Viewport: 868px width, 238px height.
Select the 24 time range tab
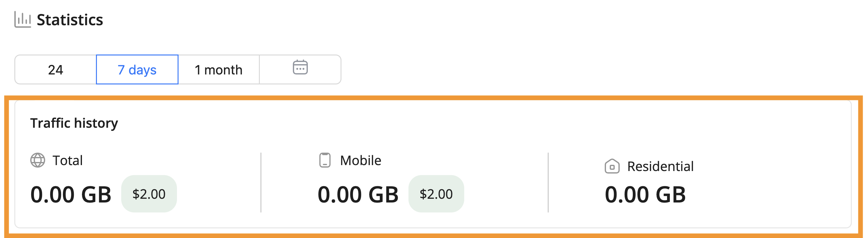coord(55,70)
